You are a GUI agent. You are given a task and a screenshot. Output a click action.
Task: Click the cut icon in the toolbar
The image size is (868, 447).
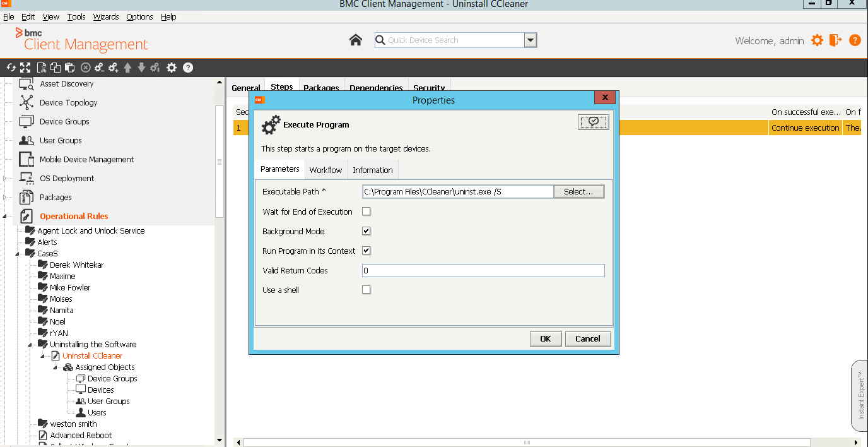coord(42,68)
